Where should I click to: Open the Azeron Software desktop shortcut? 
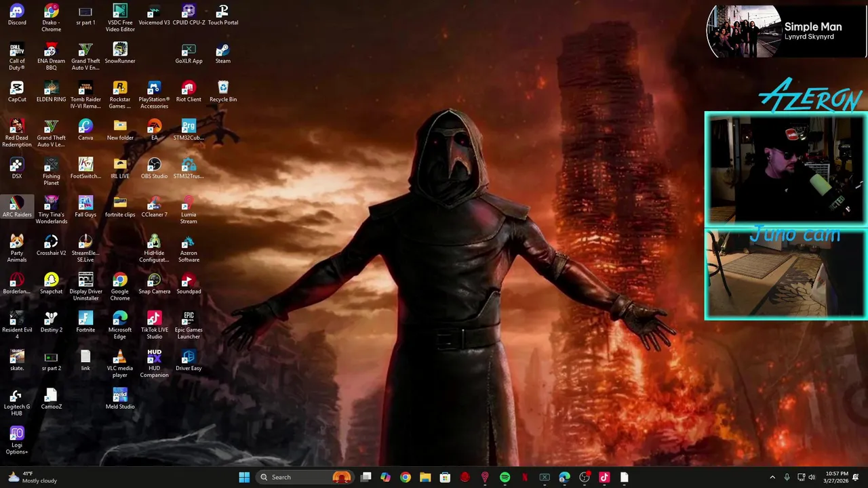[189, 249]
